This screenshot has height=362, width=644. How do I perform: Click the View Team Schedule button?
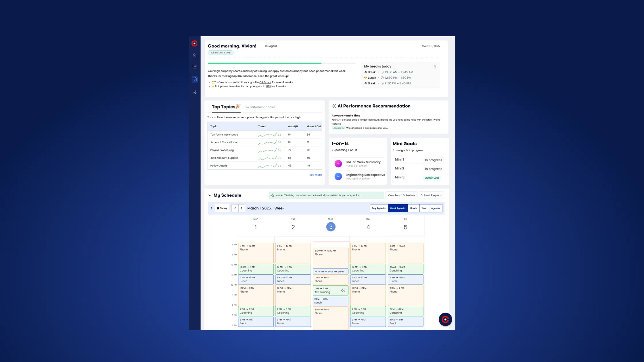(401, 195)
